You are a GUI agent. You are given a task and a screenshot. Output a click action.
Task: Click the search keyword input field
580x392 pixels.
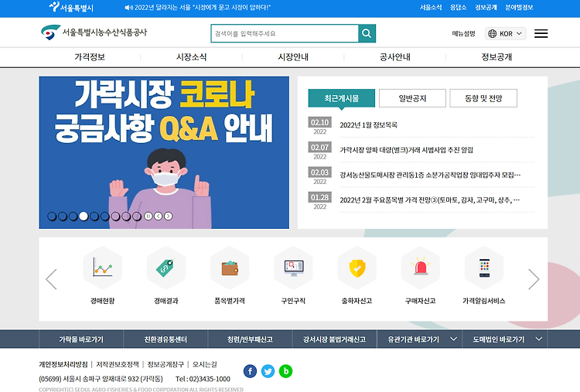[x=285, y=33]
